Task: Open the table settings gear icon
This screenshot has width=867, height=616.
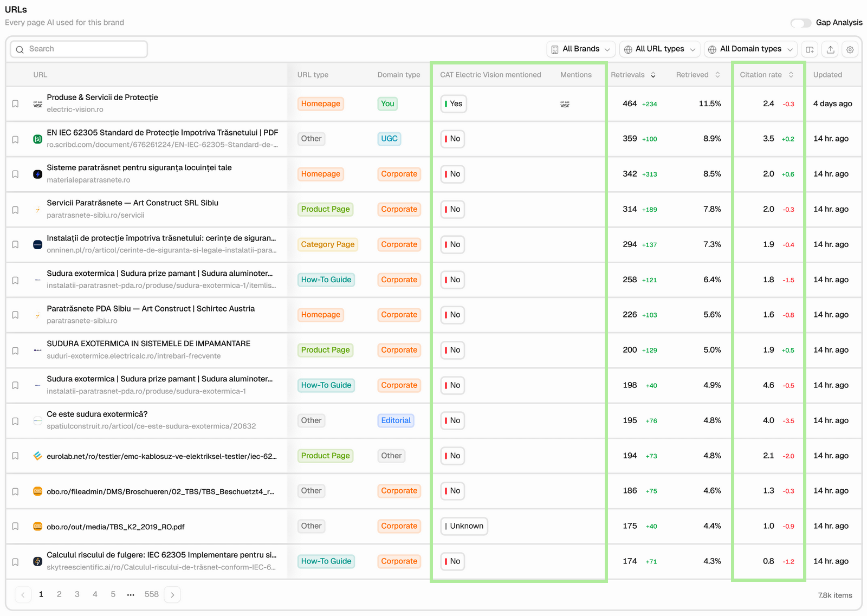Action: pyautogui.click(x=850, y=49)
